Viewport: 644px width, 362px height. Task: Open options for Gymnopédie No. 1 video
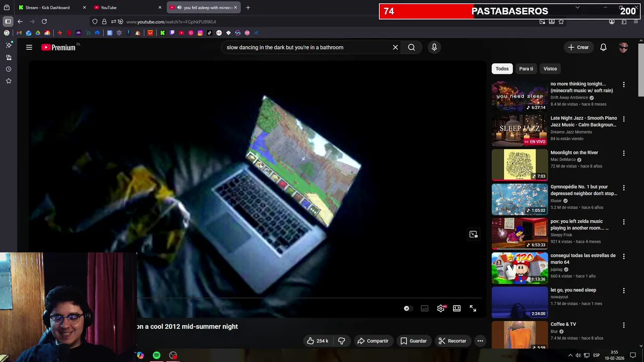coord(624,188)
